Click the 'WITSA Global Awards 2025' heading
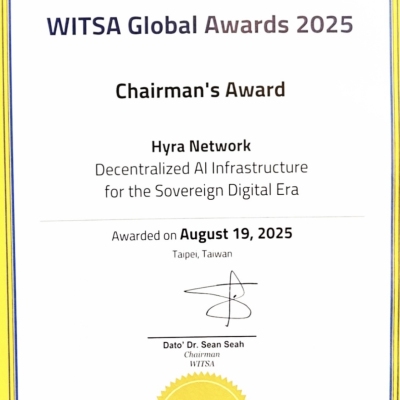Viewport: 400px width, 400px height. point(200,25)
